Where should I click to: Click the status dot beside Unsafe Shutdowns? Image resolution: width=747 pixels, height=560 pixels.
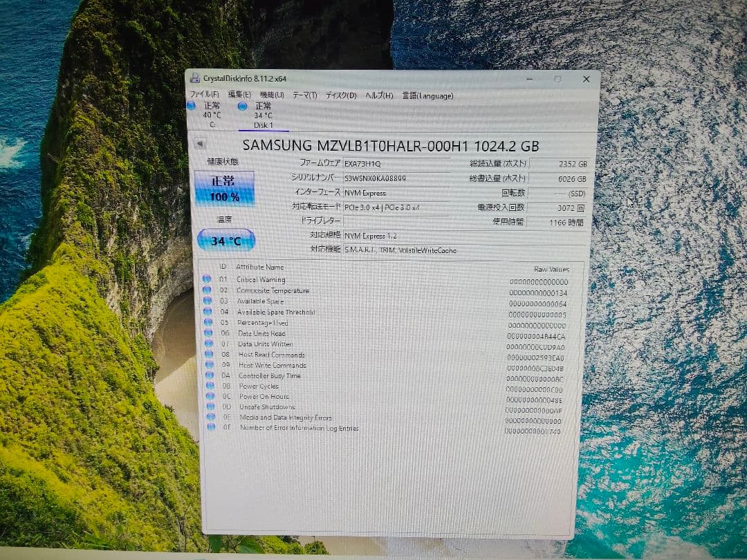(x=207, y=407)
